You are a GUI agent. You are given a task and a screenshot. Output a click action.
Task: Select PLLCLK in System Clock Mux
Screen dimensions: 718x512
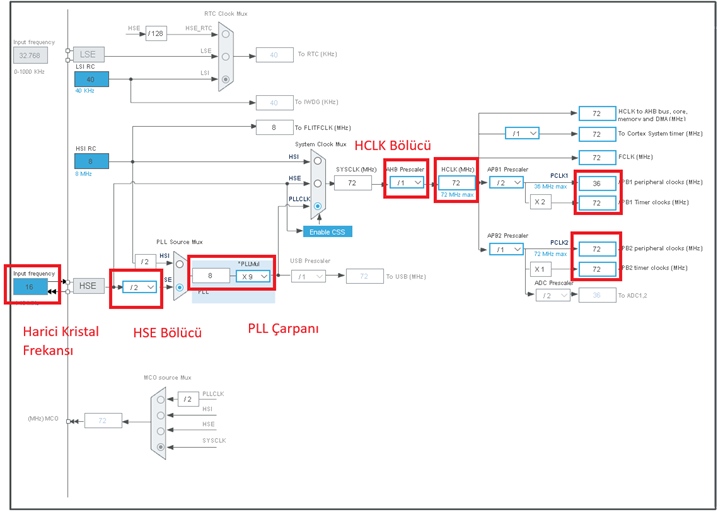pos(318,206)
